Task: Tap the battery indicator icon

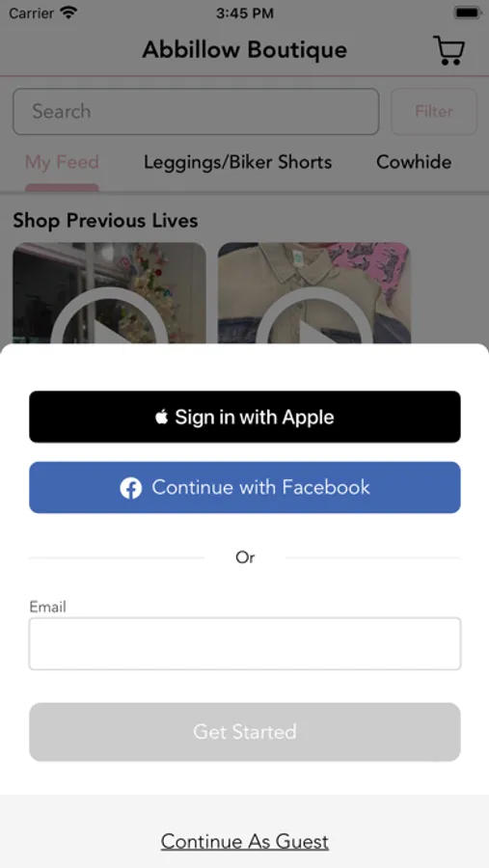Action: [x=468, y=13]
